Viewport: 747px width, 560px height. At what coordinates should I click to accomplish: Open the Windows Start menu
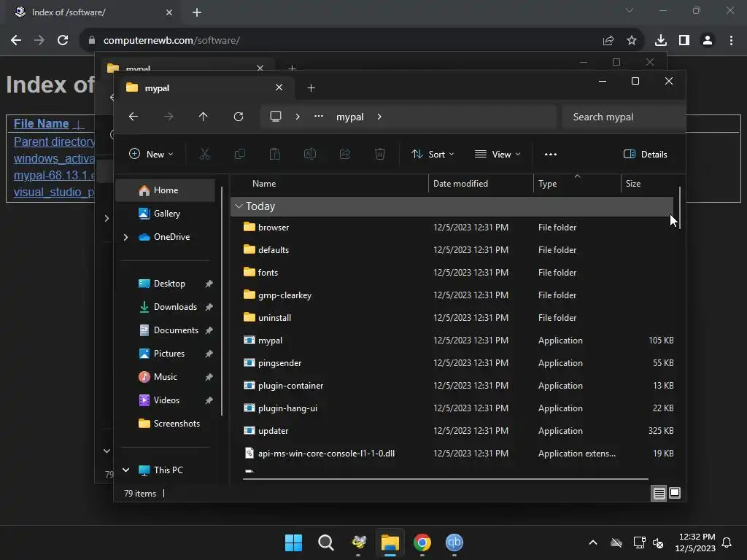(x=293, y=542)
